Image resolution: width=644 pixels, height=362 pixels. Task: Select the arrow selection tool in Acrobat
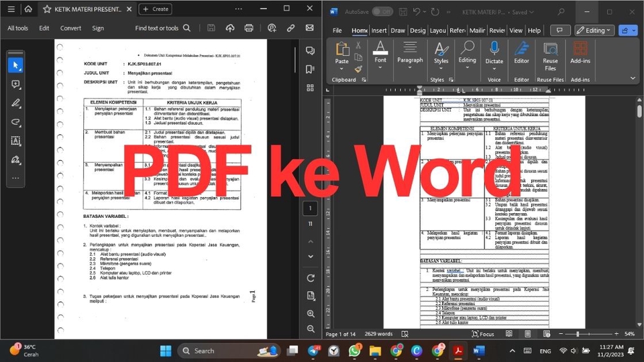click(15, 65)
